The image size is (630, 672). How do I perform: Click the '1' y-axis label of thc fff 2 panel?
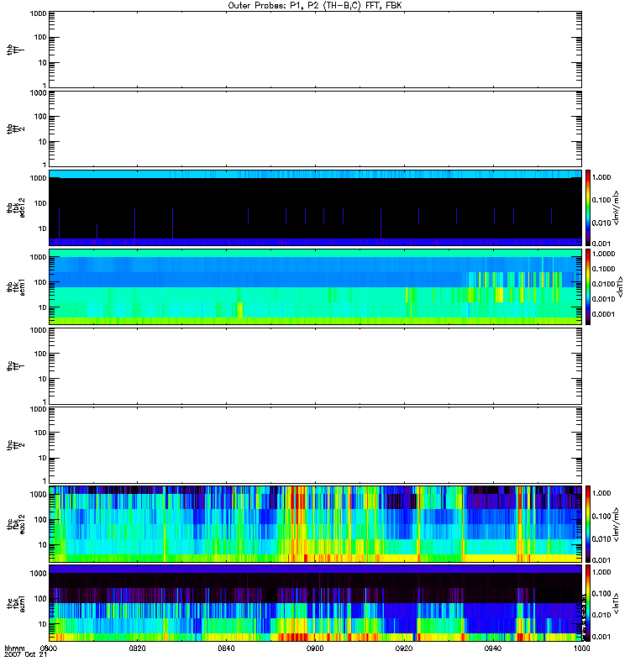point(45,480)
